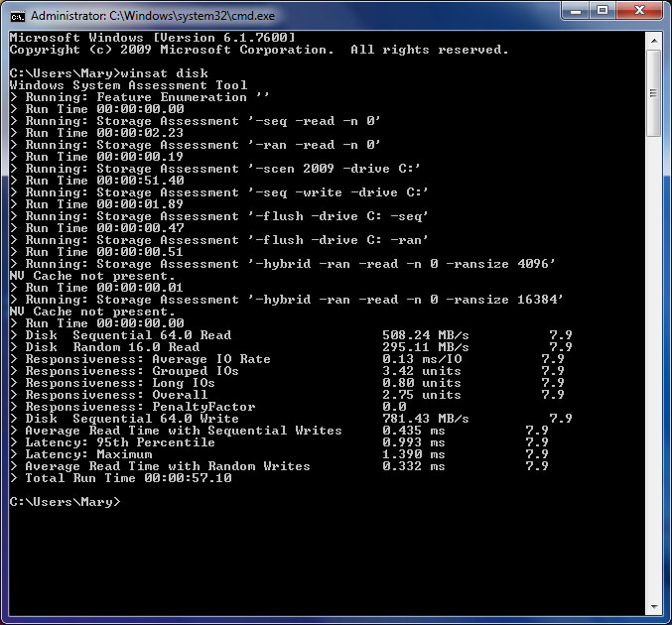Click the '0.993 ms' value
672x625 pixels.
414,442
